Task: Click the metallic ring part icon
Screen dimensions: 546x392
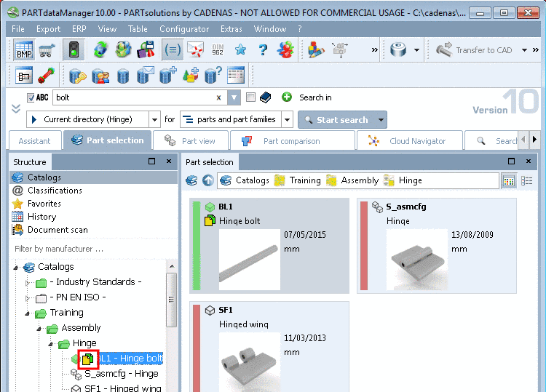Action: click(398, 49)
